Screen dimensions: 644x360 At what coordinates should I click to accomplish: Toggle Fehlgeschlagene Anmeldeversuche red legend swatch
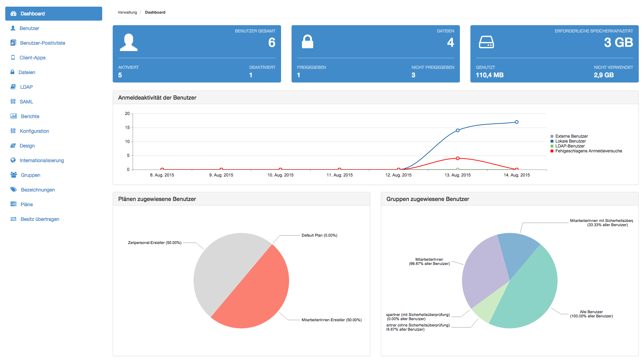click(552, 151)
